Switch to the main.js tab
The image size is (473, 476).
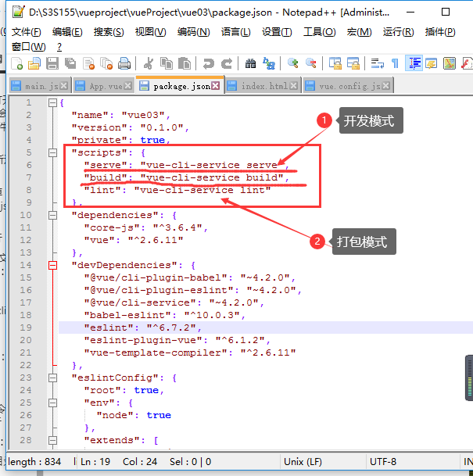(x=39, y=86)
